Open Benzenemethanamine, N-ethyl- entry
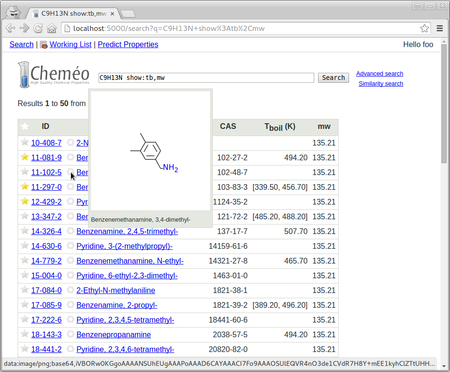The width and height of the screenshot is (450, 372). (x=130, y=261)
